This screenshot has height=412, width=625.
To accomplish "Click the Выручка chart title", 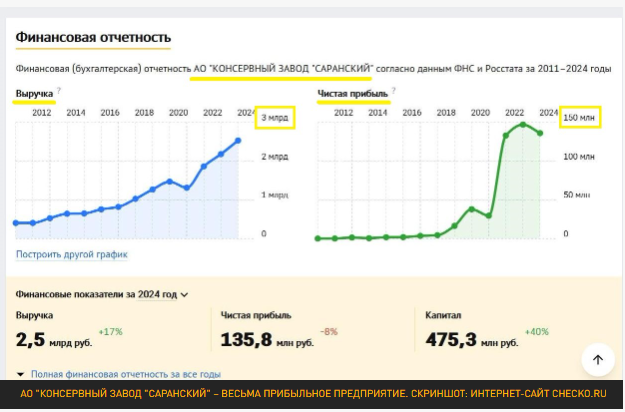I will click(x=34, y=94).
